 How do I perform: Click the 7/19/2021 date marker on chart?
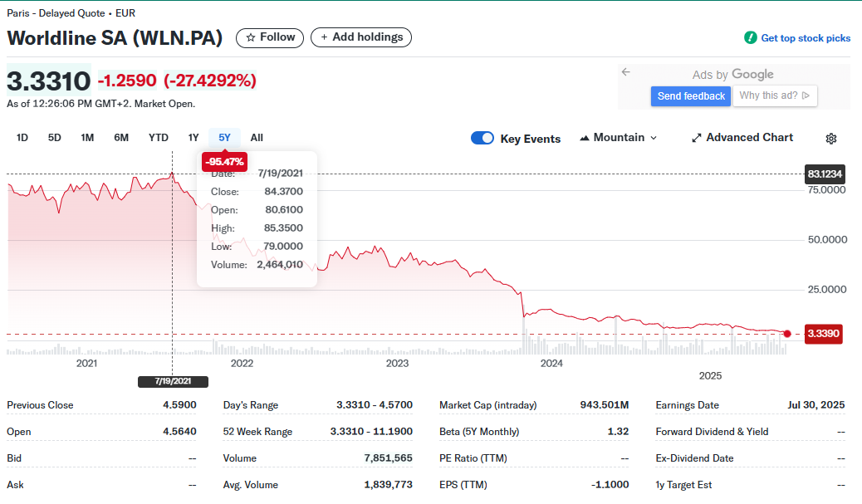174,381
